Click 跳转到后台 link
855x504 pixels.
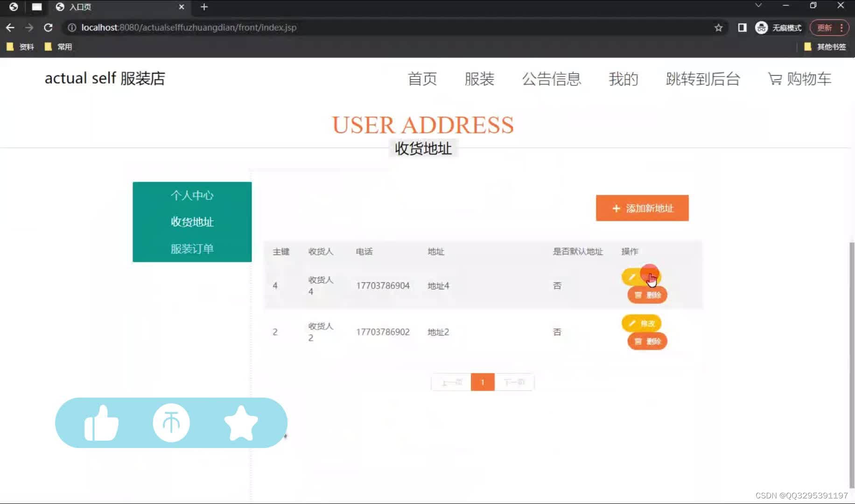(703, 79)
